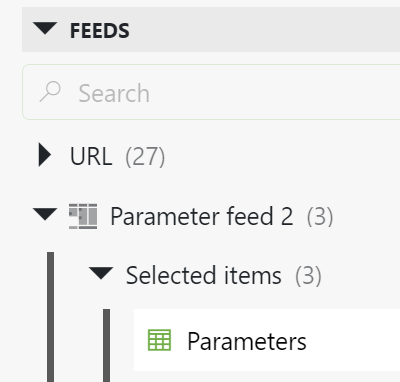Select the URL feed label
Screen dimensions: 400x382
pos(91,156)
